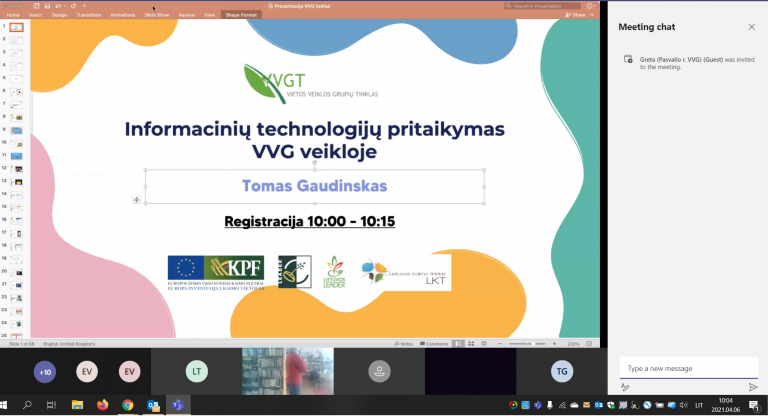
Task: Close the Meeting chat panel
Action: coord(751,27)
